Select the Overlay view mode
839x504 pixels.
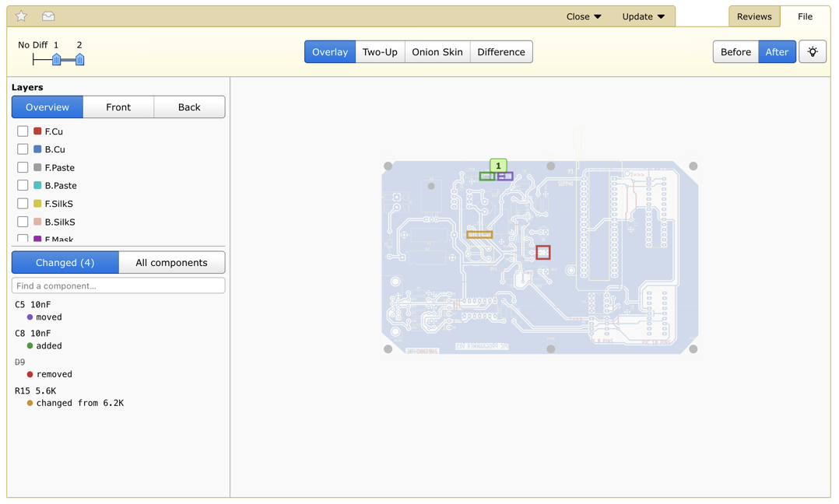point(330,52)
